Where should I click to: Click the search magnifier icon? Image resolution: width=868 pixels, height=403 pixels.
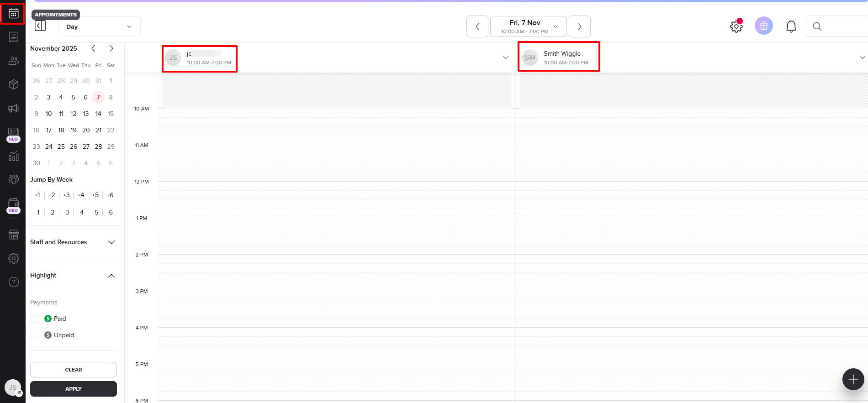(x=817, y=26)
